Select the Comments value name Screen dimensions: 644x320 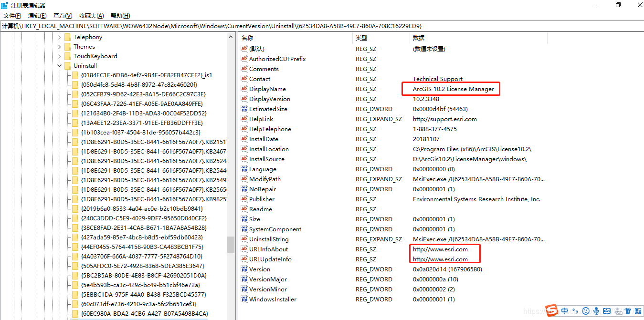tap(264, 69)
